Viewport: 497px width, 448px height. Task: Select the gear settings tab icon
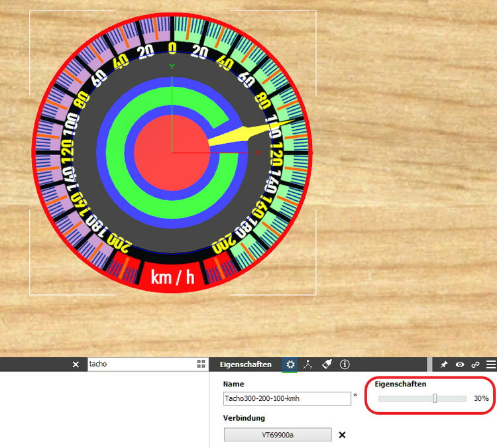tap(290, 364)
